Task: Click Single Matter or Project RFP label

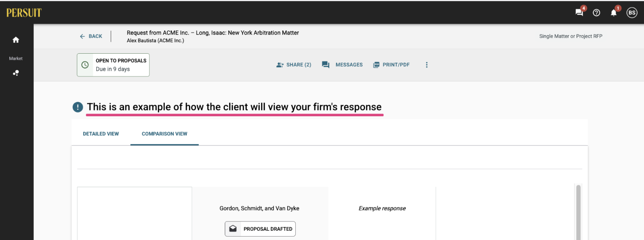Action: 570,36
